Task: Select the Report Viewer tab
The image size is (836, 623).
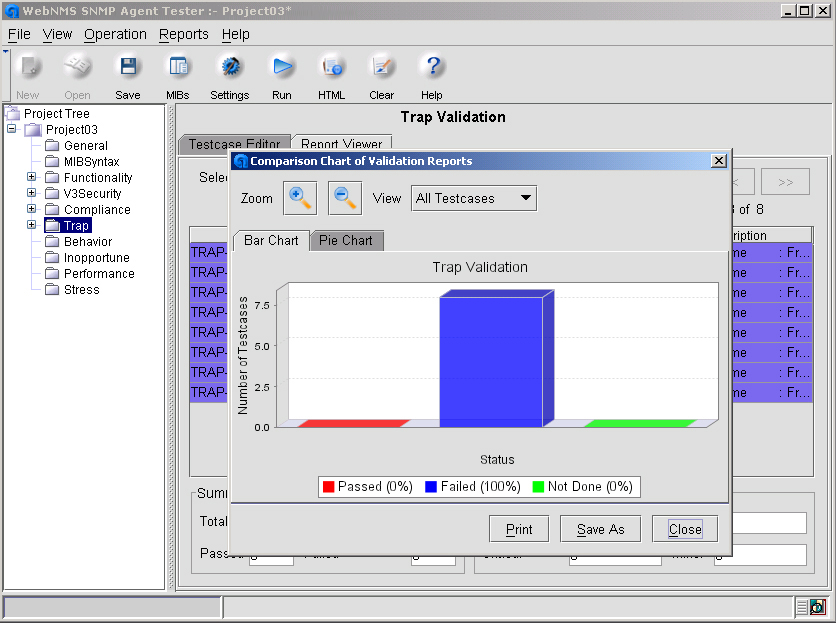Action: pos(342,144)
